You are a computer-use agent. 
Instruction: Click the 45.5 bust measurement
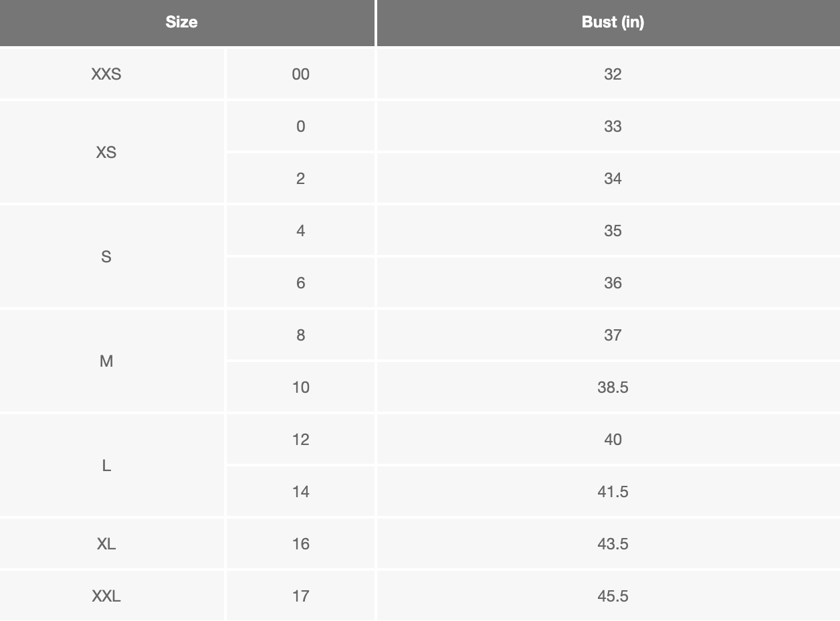(613, 596)
